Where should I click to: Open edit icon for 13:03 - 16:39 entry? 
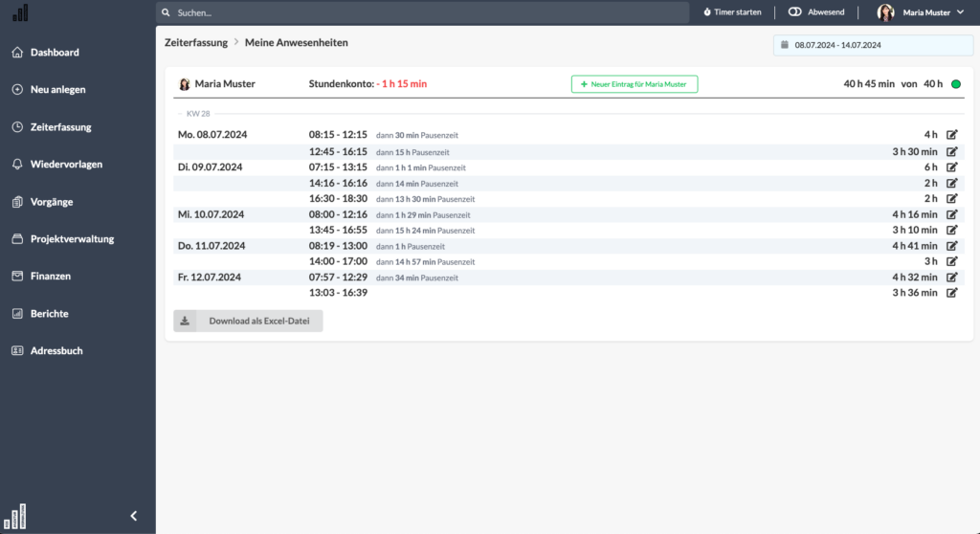[951, 293]
